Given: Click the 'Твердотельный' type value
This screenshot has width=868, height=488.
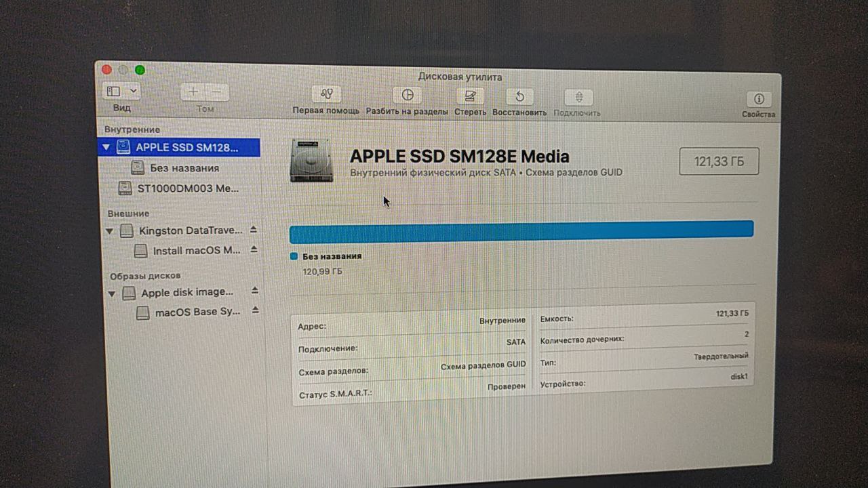Looking at the screenshot, I should pos(721,356).
